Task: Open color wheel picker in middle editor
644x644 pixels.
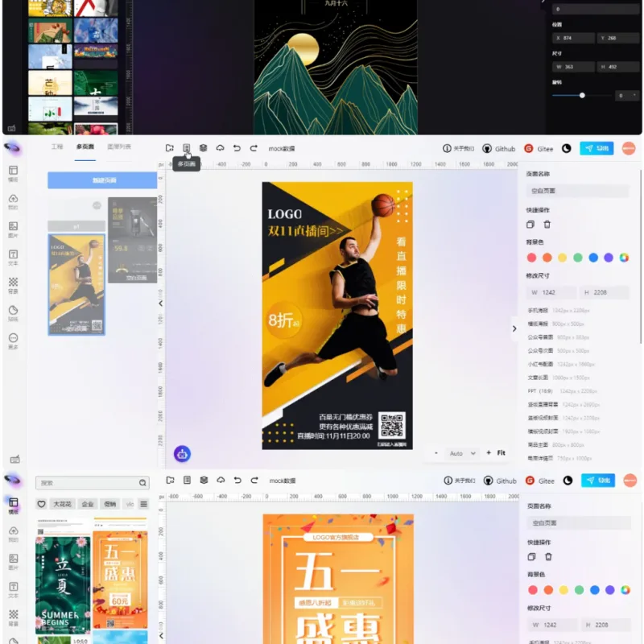Action: pos(624,258)
